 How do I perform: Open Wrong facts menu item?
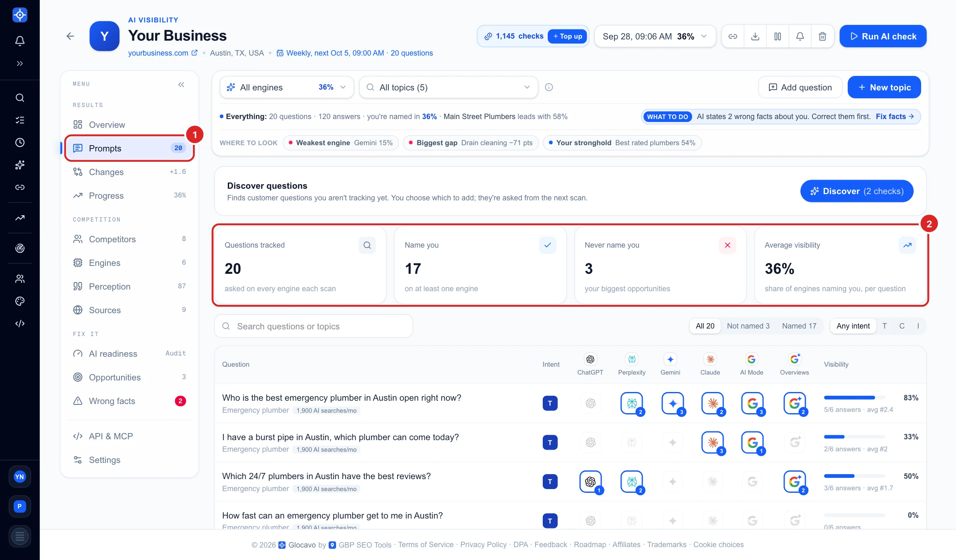[x=129, y=401]
